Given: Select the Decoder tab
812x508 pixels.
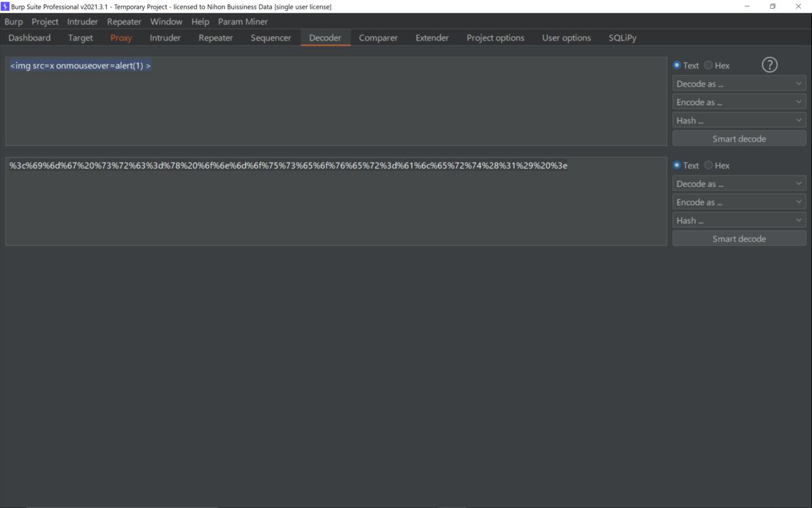Looking at the screenshot, I should [x=325, y=38].
